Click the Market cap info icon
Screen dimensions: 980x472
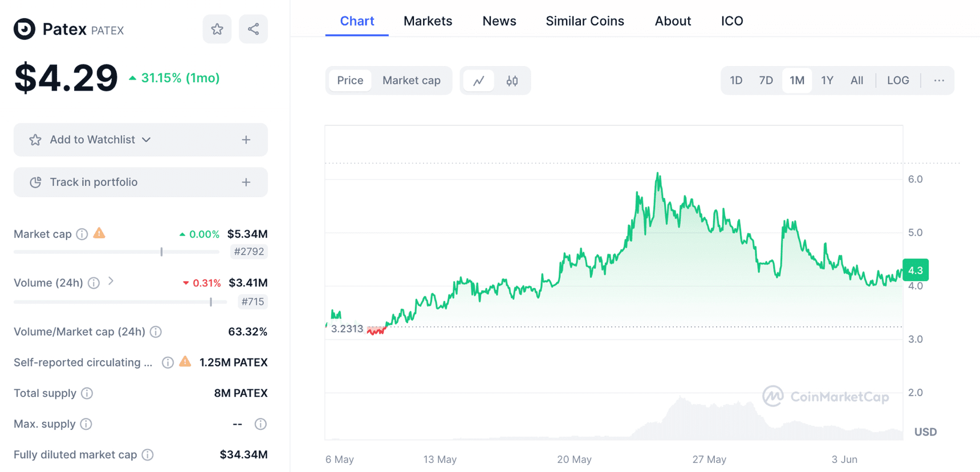[x=82, y=234]
